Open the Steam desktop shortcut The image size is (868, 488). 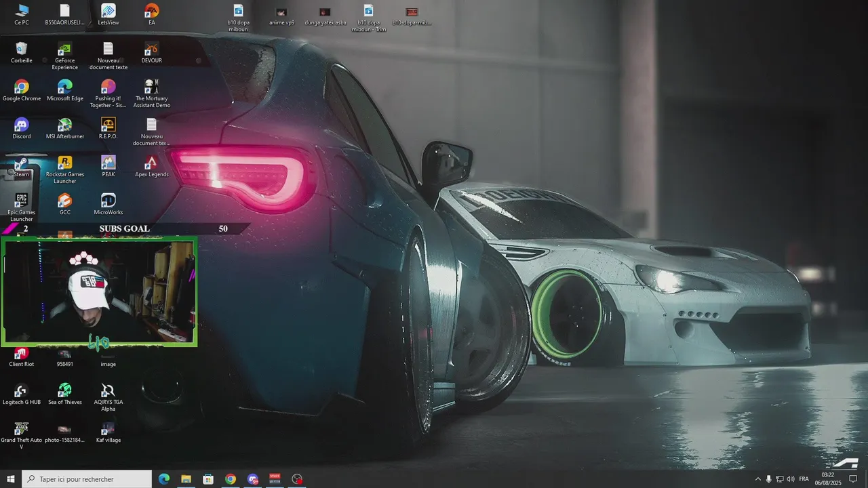click(22, 166)
